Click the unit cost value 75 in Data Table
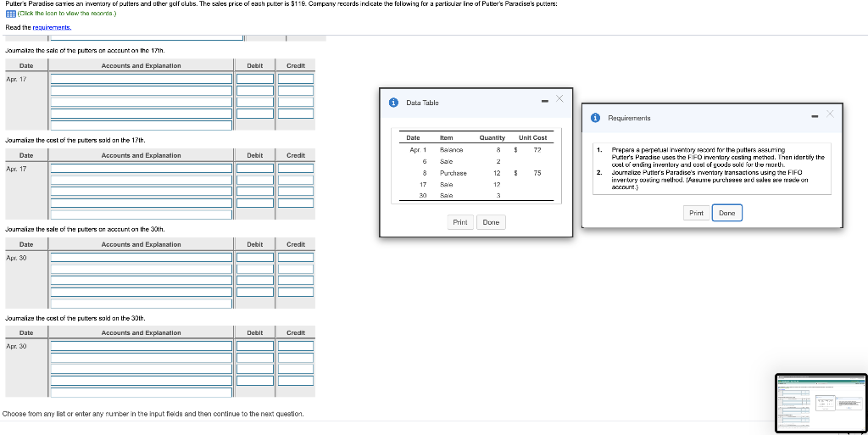 pos(537,173)
